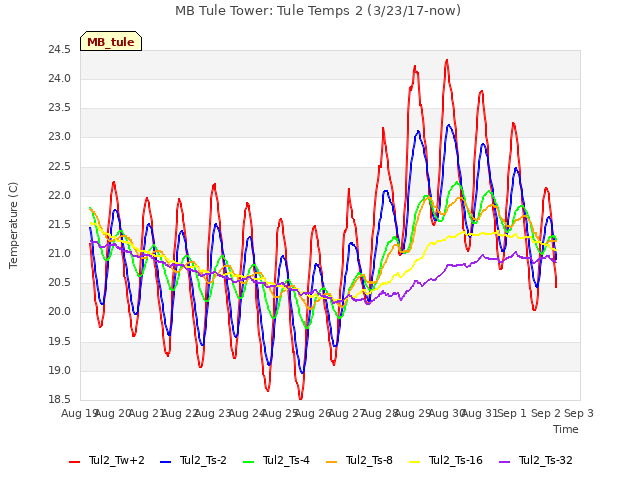Click the 19.5 y-axis tick label

click(x=60, y=342)
